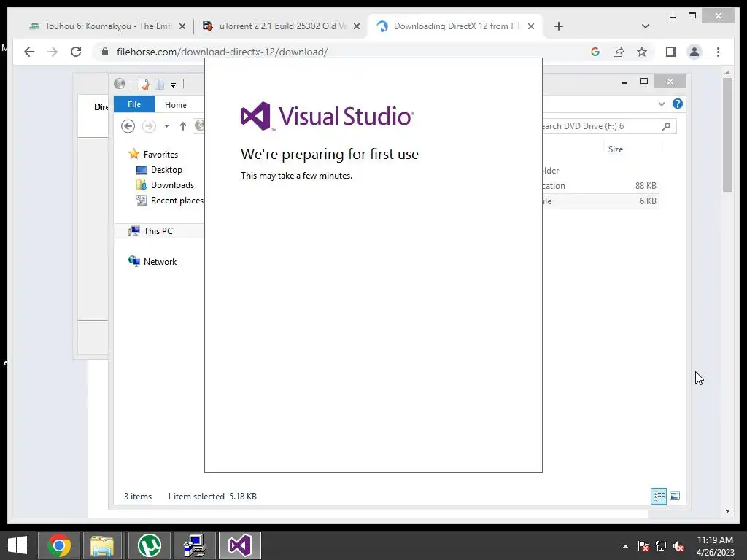The height and width of the screenshot is (560, 747).
Task: Click the setup installer taskbar icon
Action: pyautogui.click(x=194, y=545)
